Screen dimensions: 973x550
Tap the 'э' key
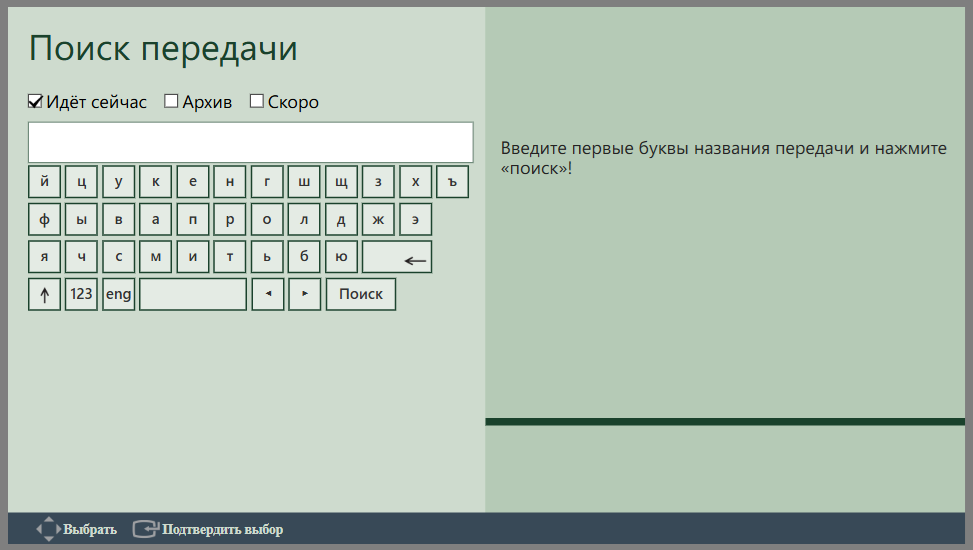[415, 219]
